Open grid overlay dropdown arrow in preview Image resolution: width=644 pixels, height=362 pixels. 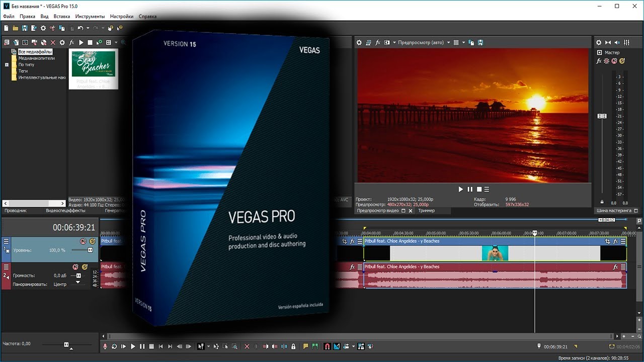(x=463, y=43)
